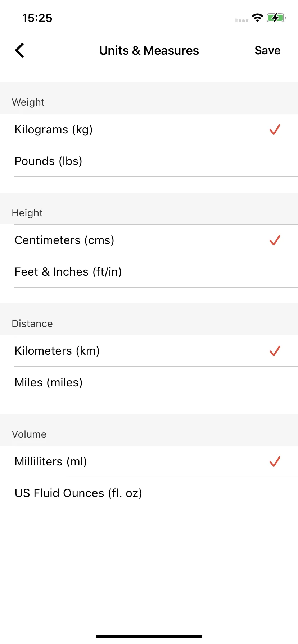This screenshot has width=298, height=644.
Task: Tap the back arrow icon
Action: pos(19,50)
